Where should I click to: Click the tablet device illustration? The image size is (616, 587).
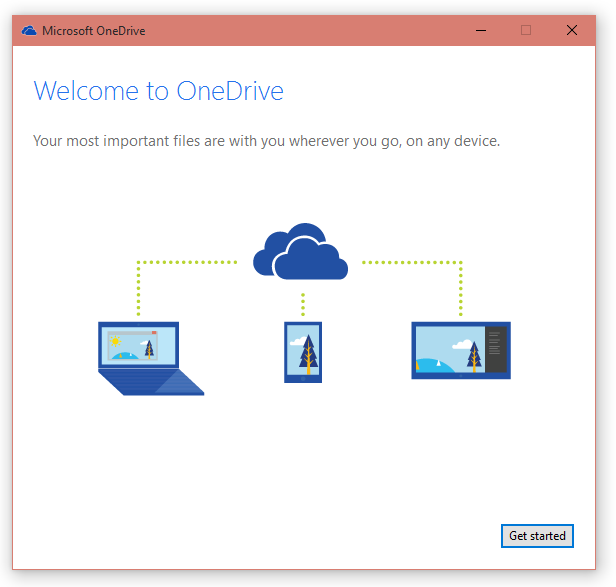point(461,350)
